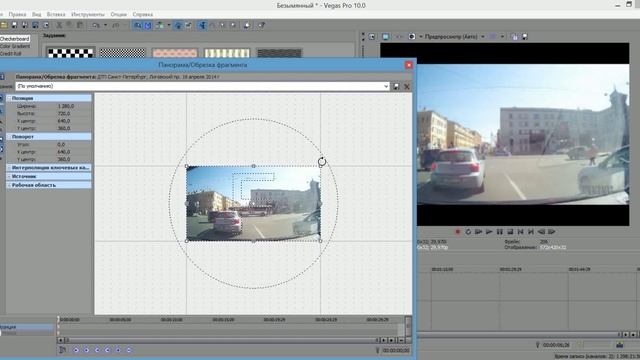The width and height of the screenshot is (640, 360).
Task: Click the Copy icon in main toolbar
Action: 69,25
